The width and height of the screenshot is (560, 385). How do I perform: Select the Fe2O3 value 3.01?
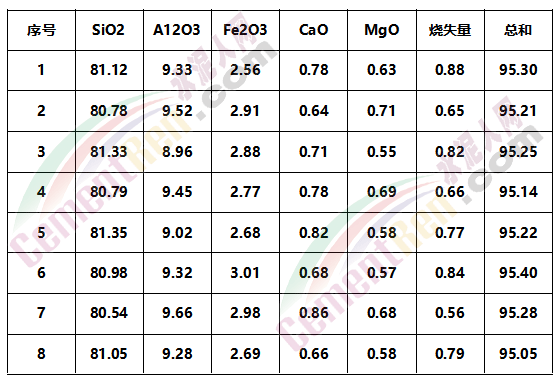click(x=245, y=273)
